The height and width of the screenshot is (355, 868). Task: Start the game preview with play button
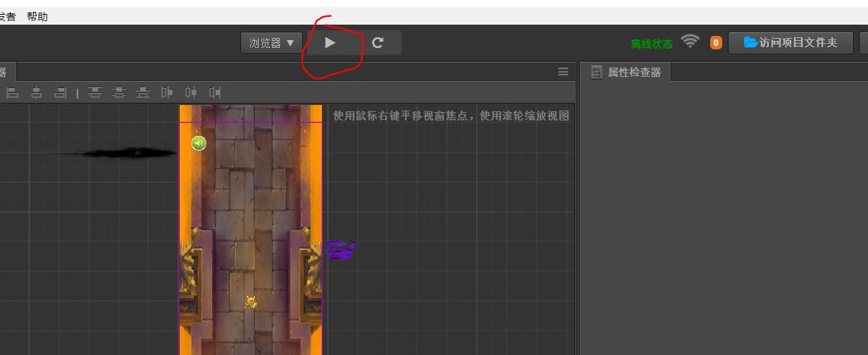tap(330, 42)
